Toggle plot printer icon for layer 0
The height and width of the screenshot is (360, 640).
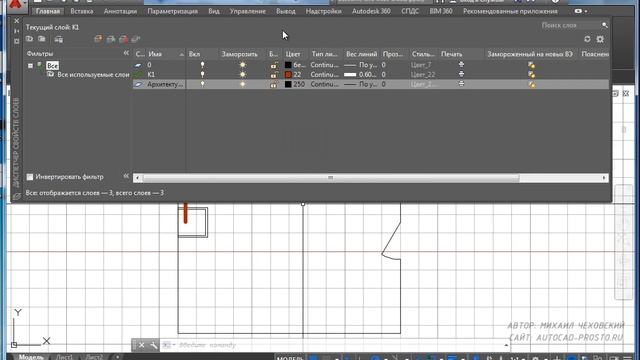(x=461, y=64)
